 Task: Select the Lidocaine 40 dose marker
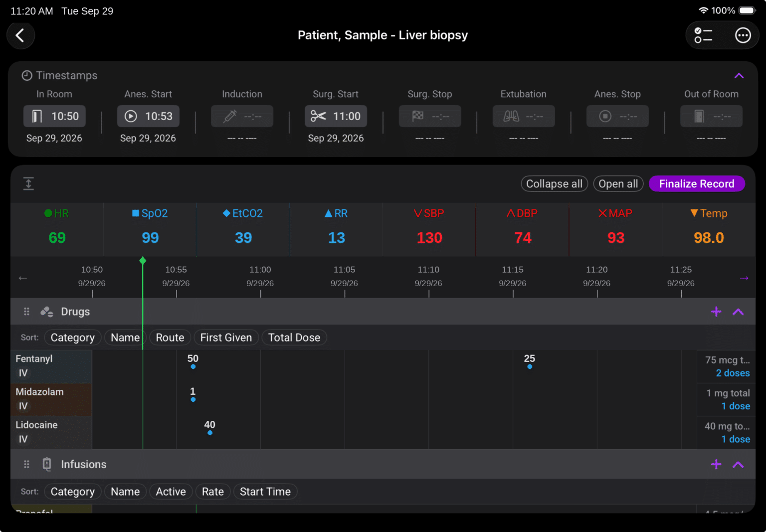click(210, 433)
